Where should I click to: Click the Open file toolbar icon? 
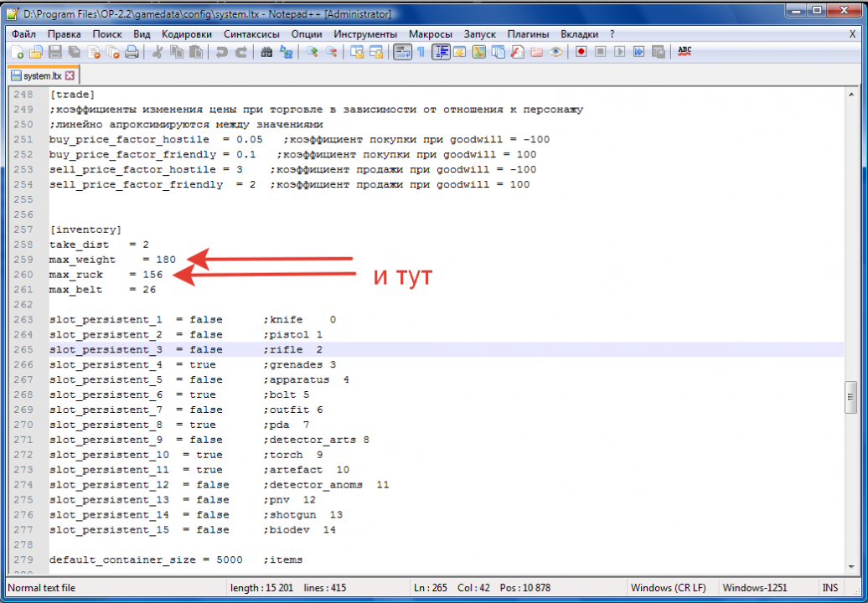point(35,53)
